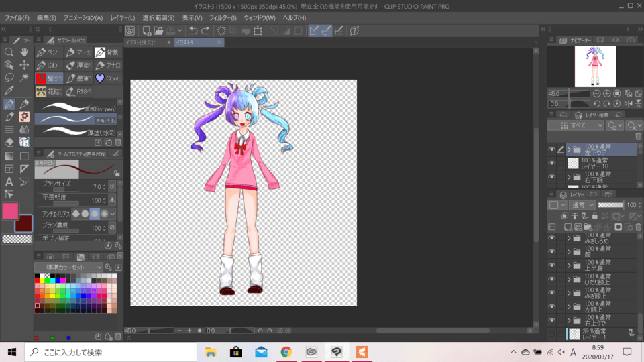The image size is (644, 362).
Task: Open the anti-aliasing options dropdown arrow
Action: (x=113, y=213)
